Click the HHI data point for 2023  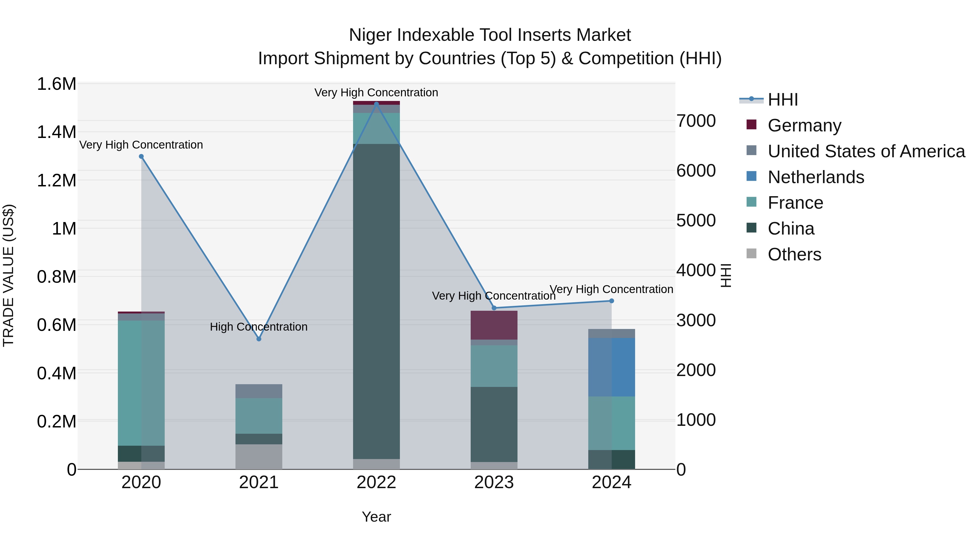coord(494,308)
